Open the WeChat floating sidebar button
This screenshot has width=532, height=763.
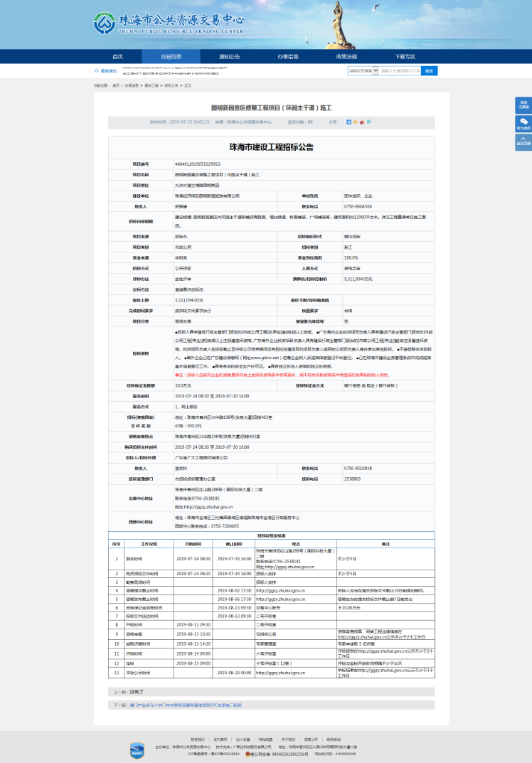[x=523, y=123]
